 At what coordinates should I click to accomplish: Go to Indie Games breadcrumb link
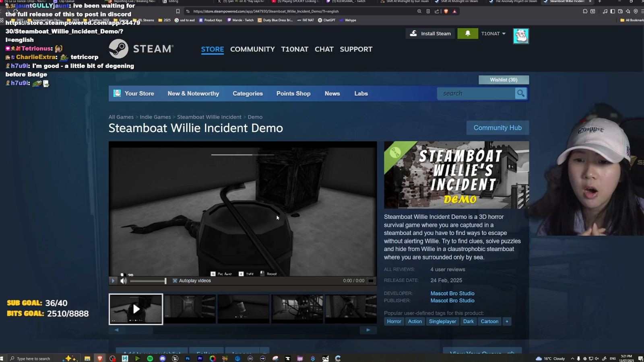[x=155, y=117]
